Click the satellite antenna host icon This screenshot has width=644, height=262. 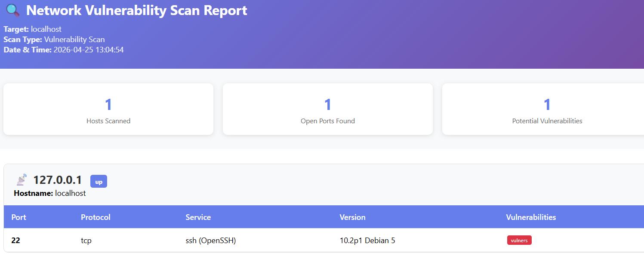(x=21, y=180)
